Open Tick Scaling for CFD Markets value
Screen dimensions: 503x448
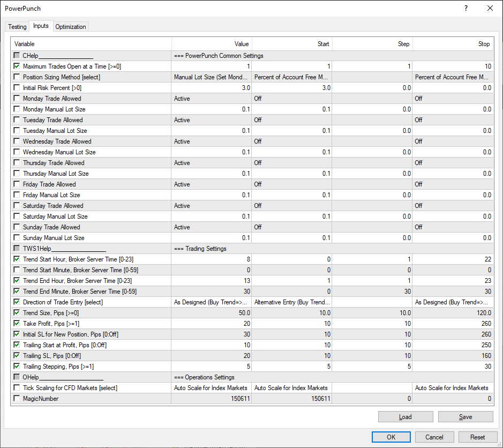coord(212,388)
